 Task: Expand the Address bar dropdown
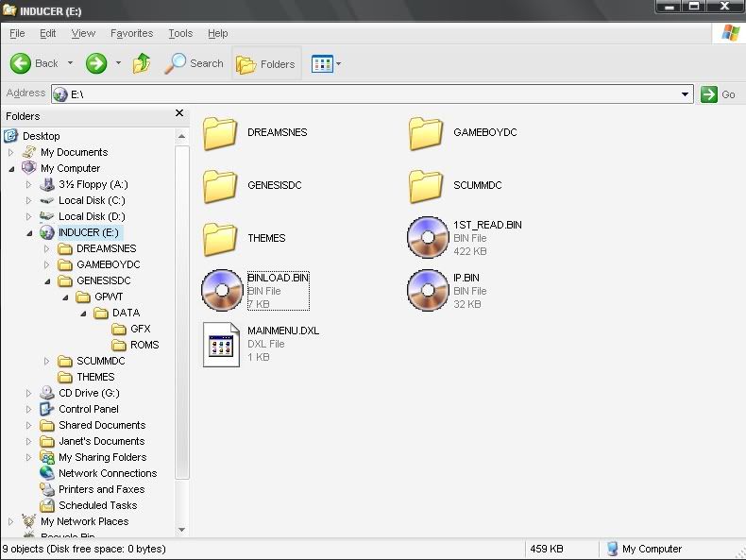point(685,94)
